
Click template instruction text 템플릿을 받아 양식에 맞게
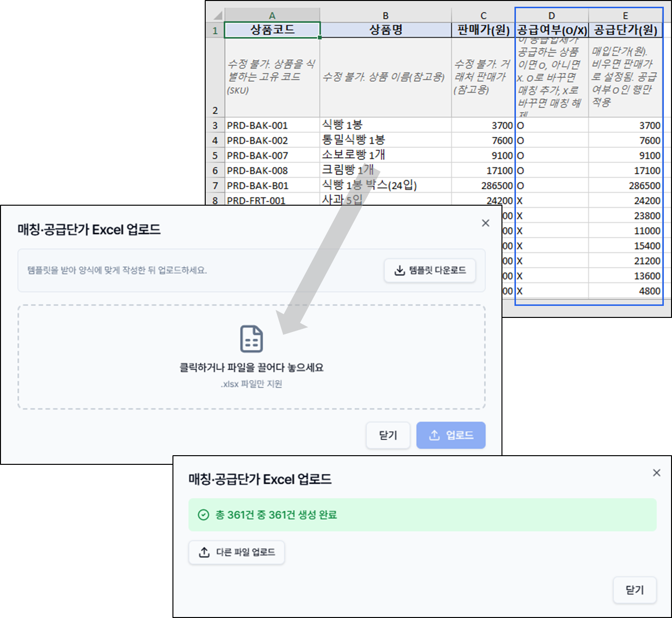117,270
